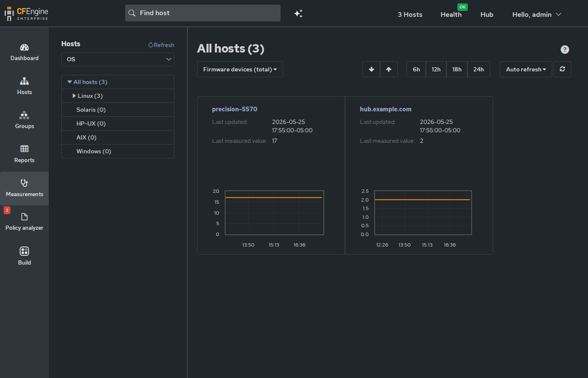The image size is (588, 378).
Task: Click the red notification badge showing 2
Action: [x=7, y=210]
